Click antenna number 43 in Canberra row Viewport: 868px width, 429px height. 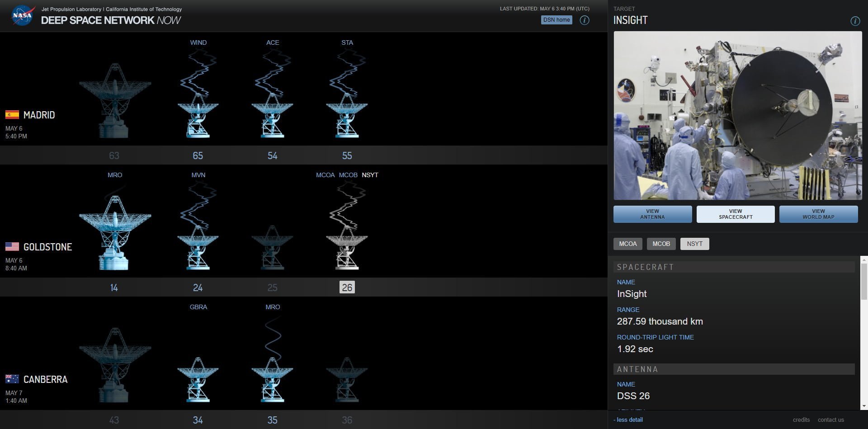tap(114, 420)
